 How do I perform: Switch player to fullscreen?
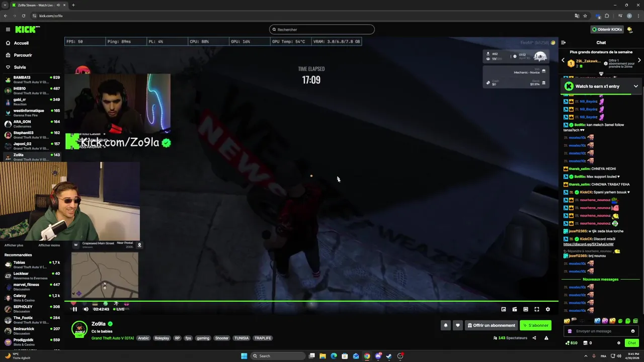click(x=537, y=309)
